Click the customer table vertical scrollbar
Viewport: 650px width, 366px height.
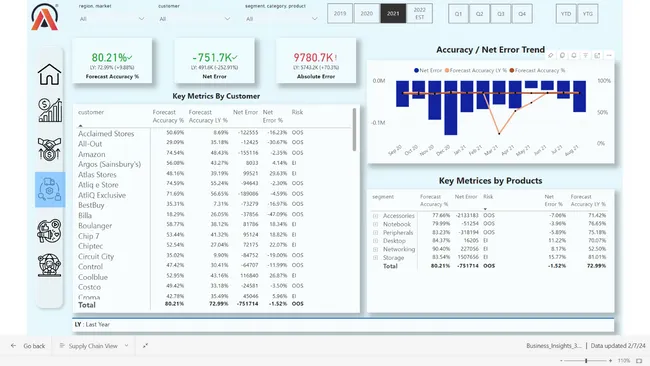(354, 130)
